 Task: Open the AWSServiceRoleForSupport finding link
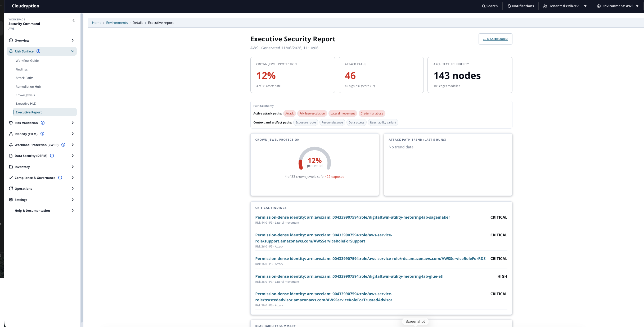tap(324, 238)
